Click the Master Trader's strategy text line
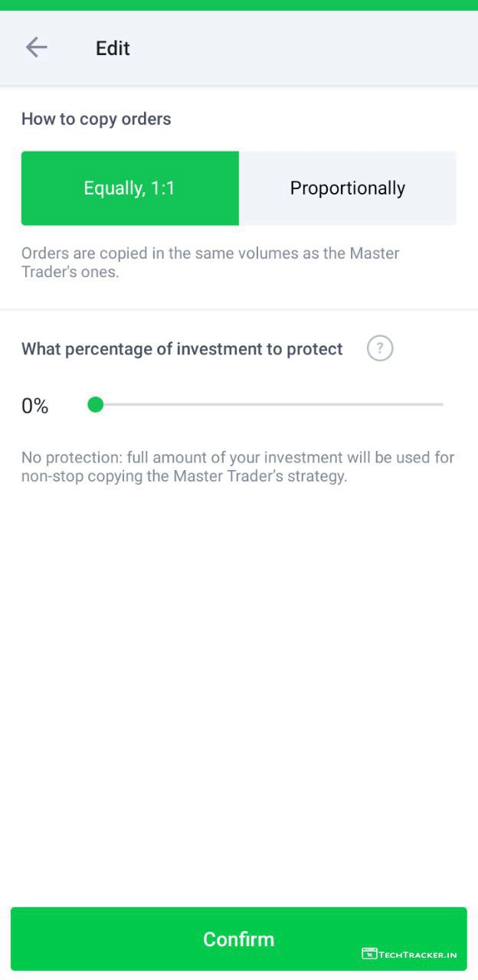Screen dimensions: 478x980 point(184,476)
